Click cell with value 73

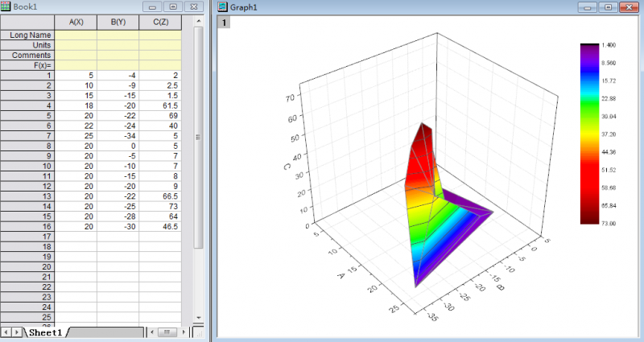[160, 207]
